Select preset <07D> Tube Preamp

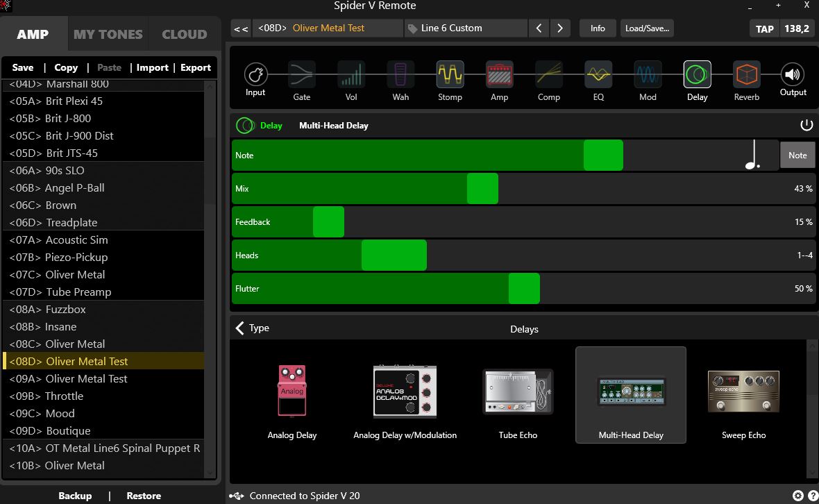pyautogui.click(x=103, y=292)
